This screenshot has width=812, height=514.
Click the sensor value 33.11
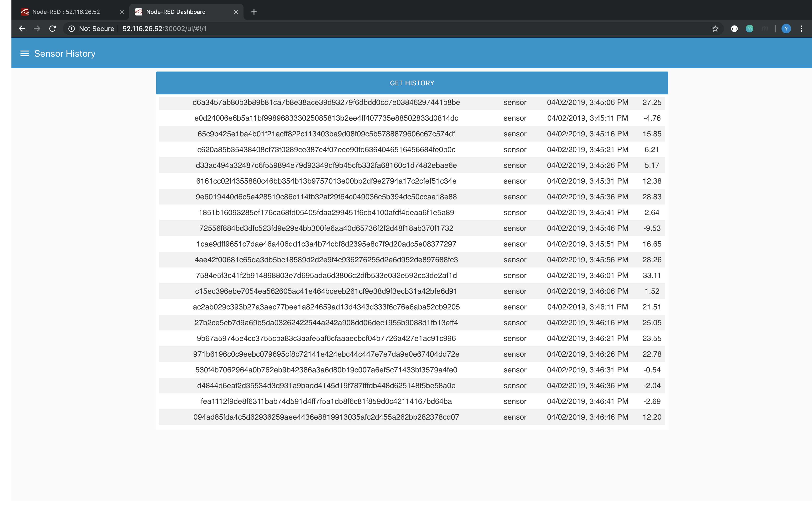pyautogui.click(x=651, y=276)
